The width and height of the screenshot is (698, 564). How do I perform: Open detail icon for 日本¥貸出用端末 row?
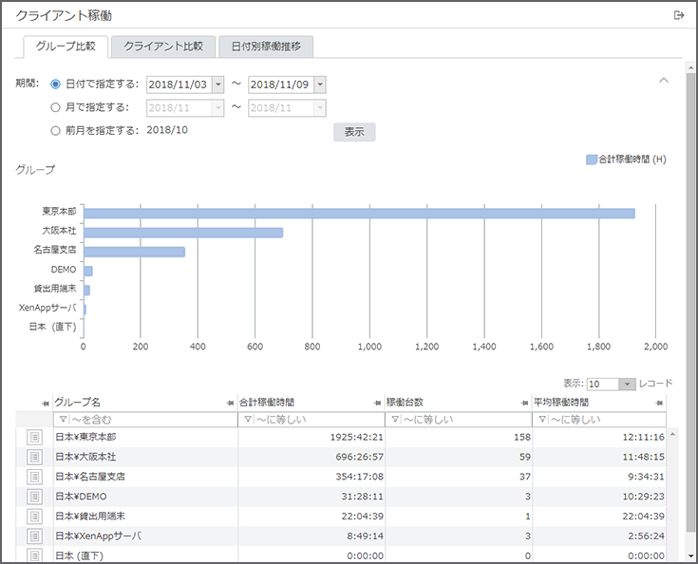[34, 516]
